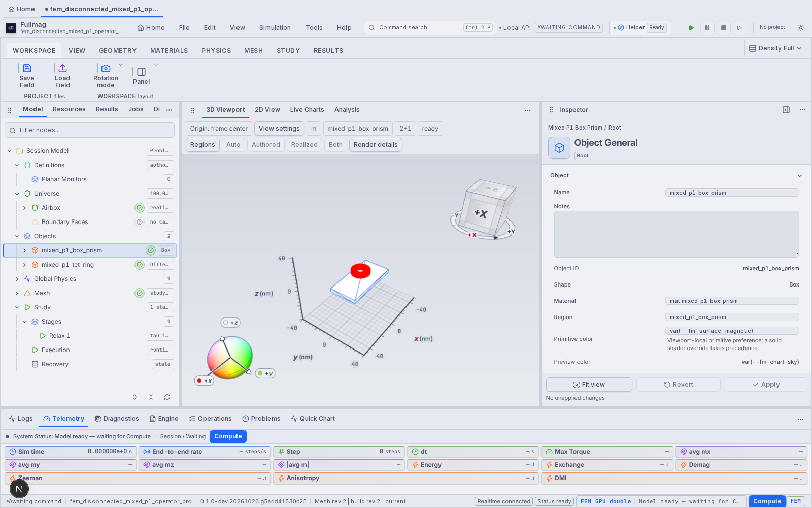Click the Panel layout icon
The width and height of the screenshot is (812, 508).
[142, 72]
